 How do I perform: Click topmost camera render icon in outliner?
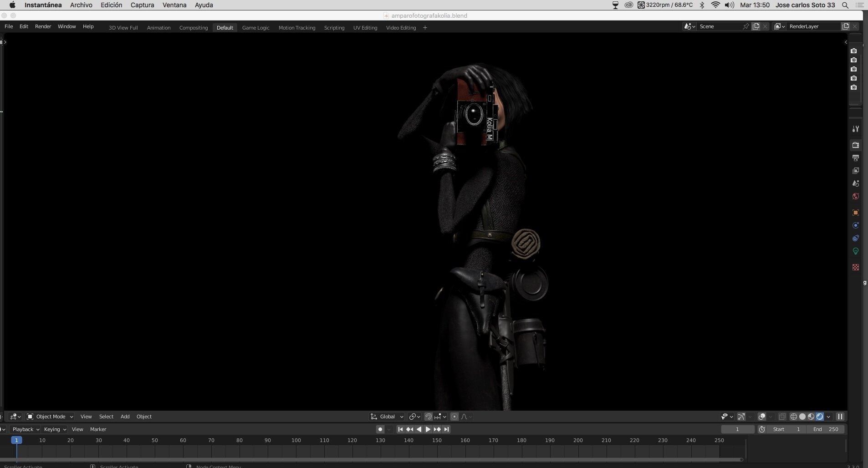[854, 51]
